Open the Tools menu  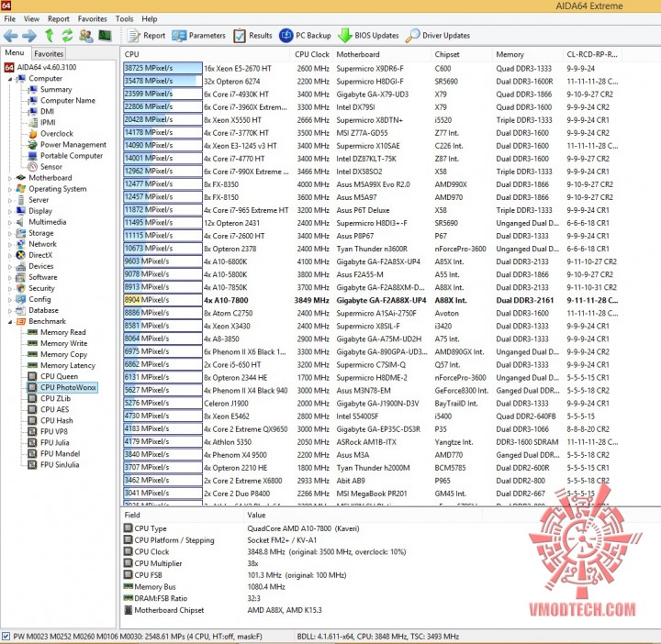(124, 19)
